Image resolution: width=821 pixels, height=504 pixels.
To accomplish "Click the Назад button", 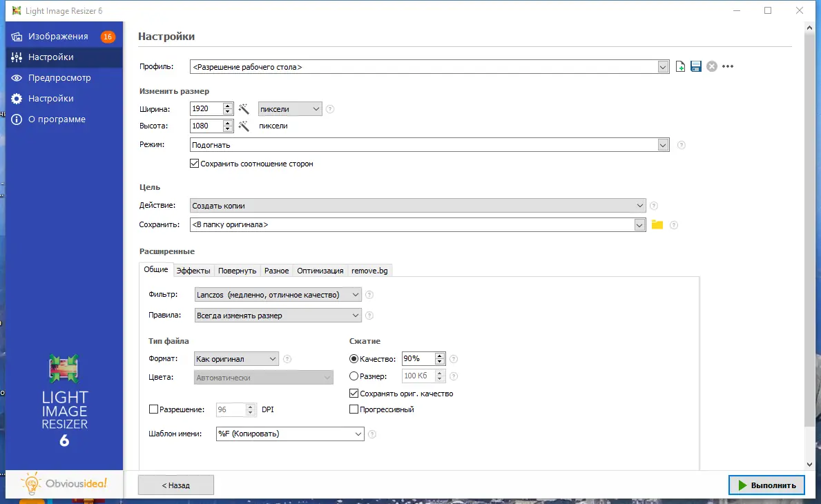I will point(176,485).
